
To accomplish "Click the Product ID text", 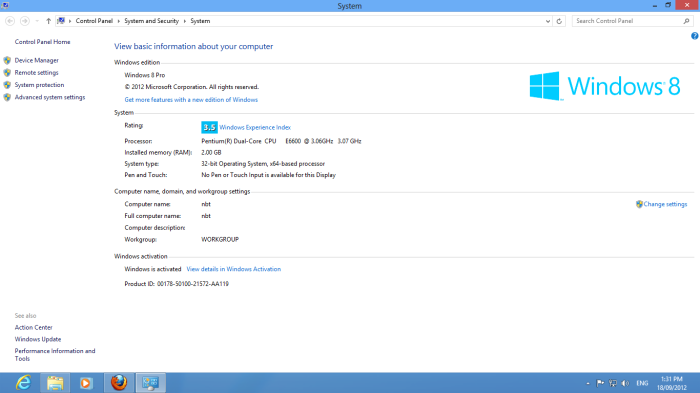I will [x=176, y=284].
